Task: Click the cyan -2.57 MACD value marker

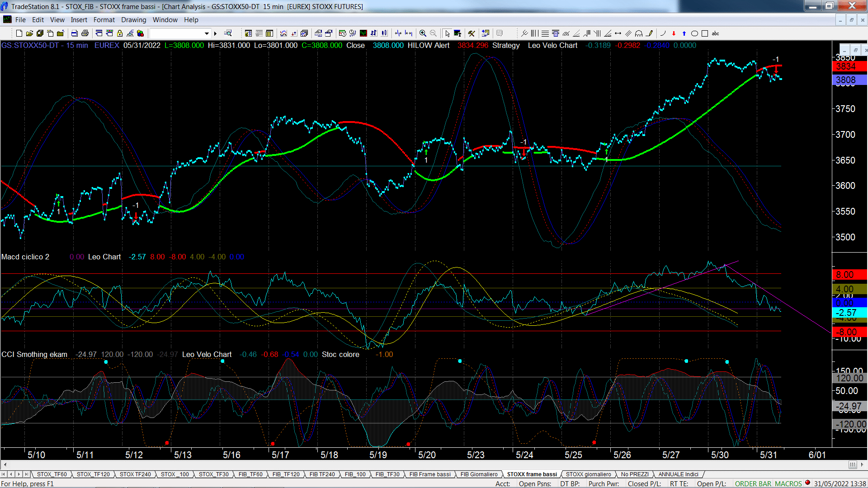Action: tap(849, 313)
